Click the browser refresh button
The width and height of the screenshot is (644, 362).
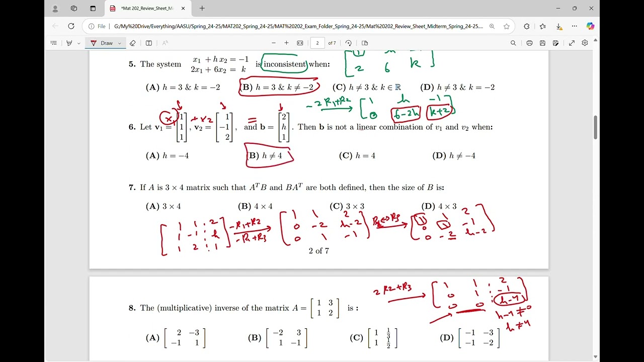click(71, 26)
